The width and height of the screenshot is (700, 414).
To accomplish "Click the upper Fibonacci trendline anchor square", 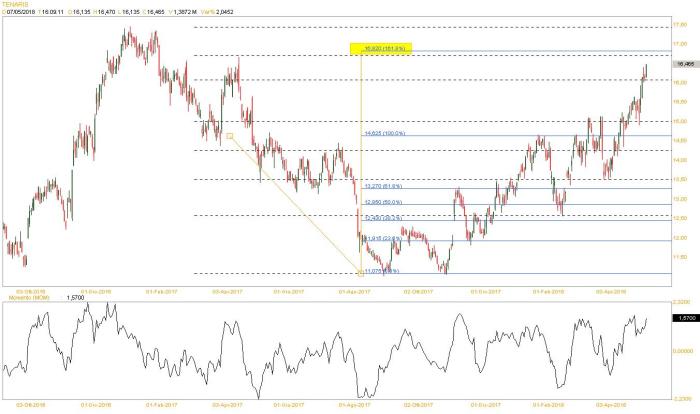I will point(230,136).
